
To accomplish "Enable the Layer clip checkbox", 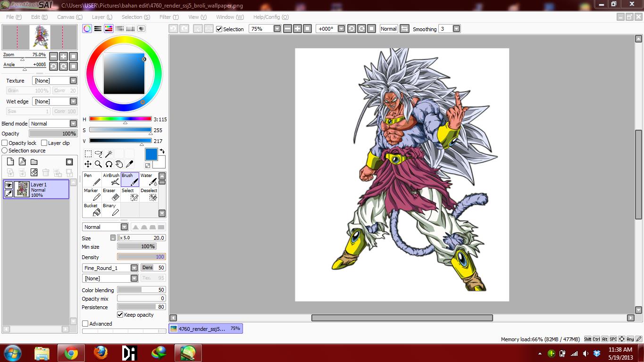I will pos(44,143).
